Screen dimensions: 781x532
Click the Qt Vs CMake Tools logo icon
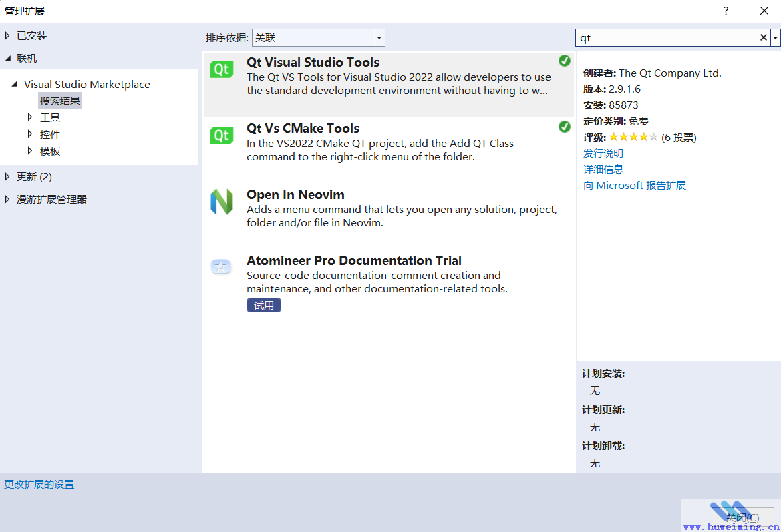[222, 136]
